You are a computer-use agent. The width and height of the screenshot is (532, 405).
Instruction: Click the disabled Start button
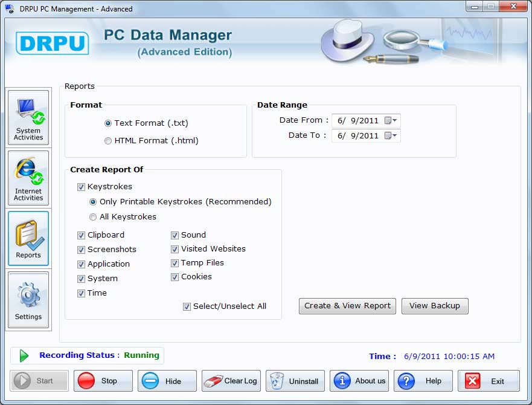39,381
